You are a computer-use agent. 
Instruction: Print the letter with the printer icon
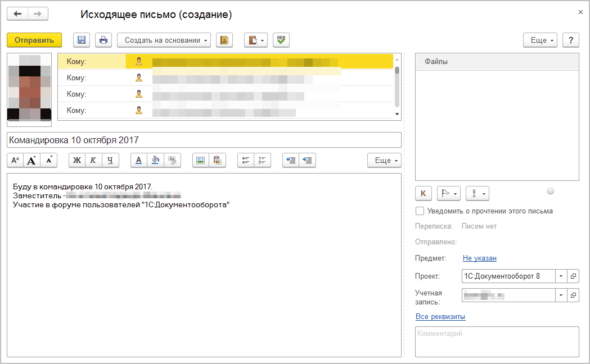click(x=103, y=40)
